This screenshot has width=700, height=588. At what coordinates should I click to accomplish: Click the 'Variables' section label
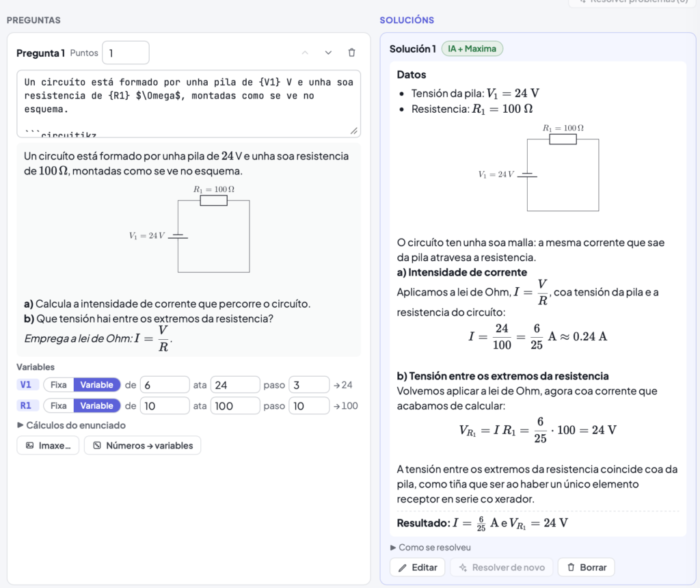tap(36, 367)
